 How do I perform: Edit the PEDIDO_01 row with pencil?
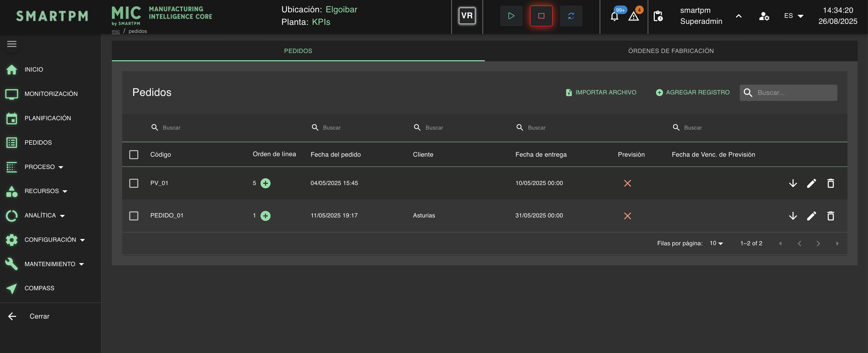click(811, 216)
